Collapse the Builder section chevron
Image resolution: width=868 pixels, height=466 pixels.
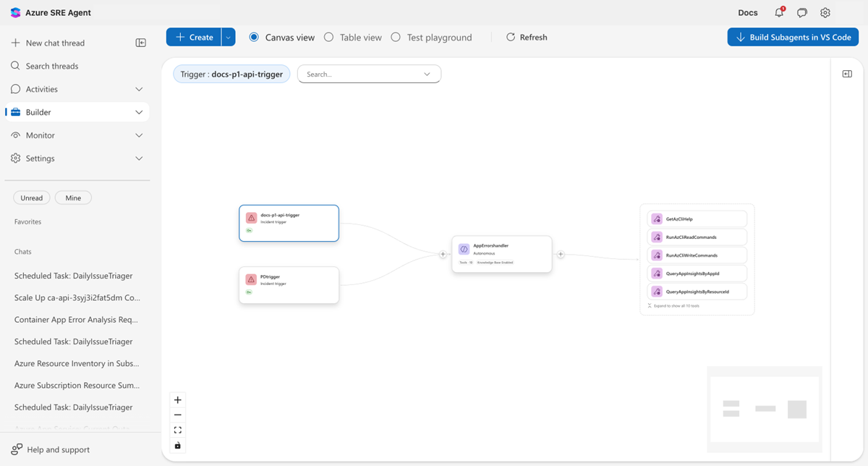coord(138,111)
